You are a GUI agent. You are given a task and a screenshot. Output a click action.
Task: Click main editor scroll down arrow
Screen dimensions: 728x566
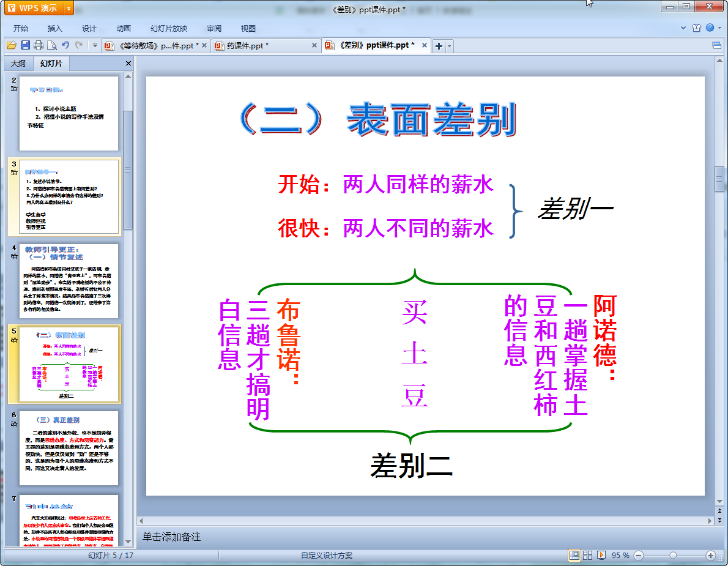pyautogui.click(x=719, y=502)
